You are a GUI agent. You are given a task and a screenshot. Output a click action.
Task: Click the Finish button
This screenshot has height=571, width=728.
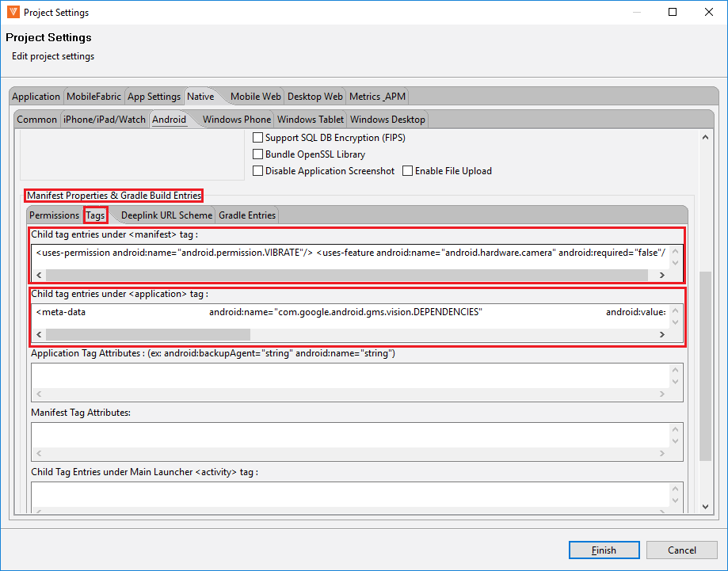(604, 550)
